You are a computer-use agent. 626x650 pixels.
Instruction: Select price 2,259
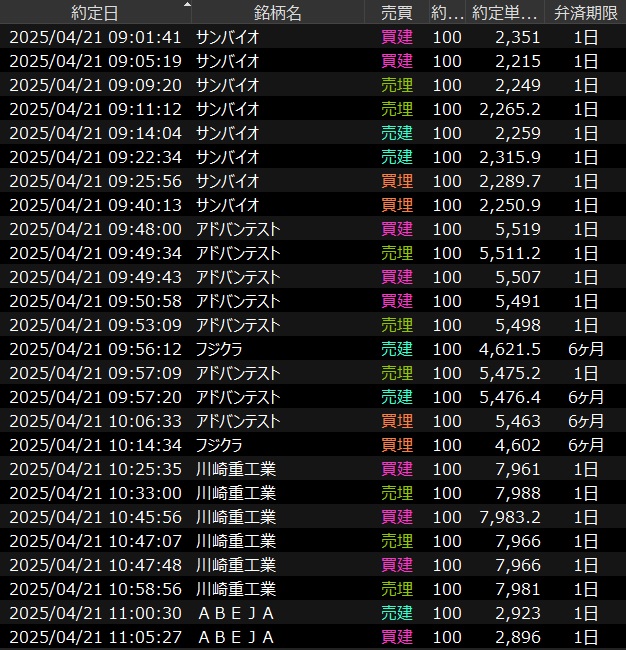point(518,133)
